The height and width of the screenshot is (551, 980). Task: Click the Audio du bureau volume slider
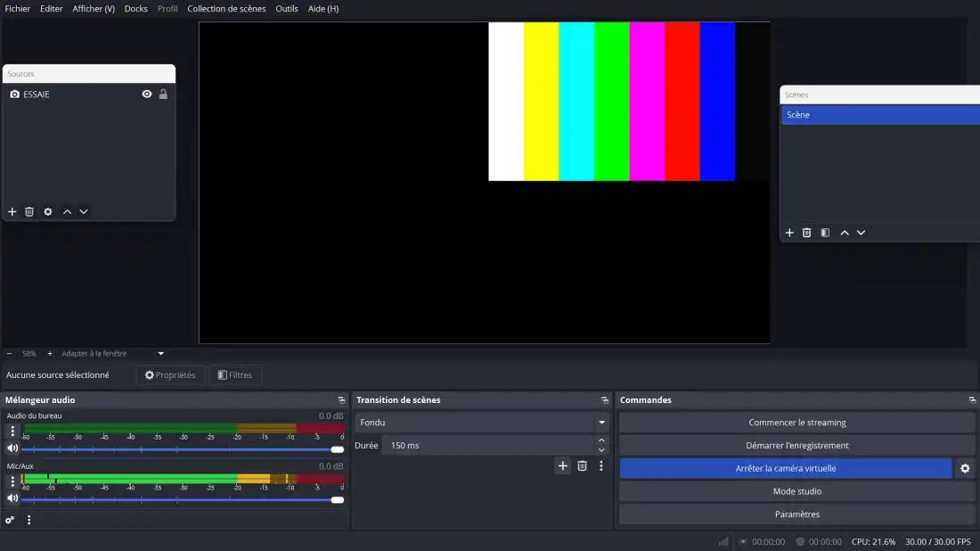coord(178,449)
